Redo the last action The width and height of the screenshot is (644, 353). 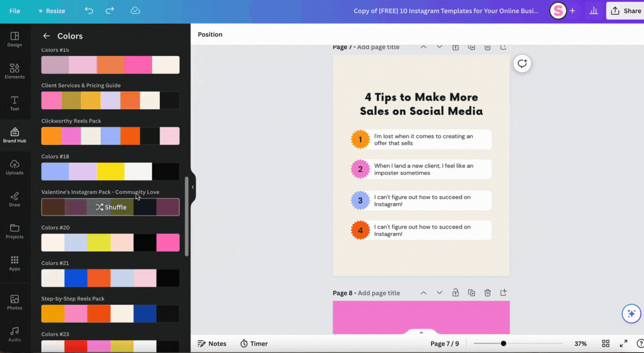coord(109,11)
